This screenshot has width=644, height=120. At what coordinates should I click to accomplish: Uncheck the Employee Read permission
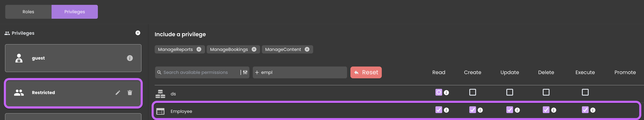pyautogui.click(x=439, y=110)
